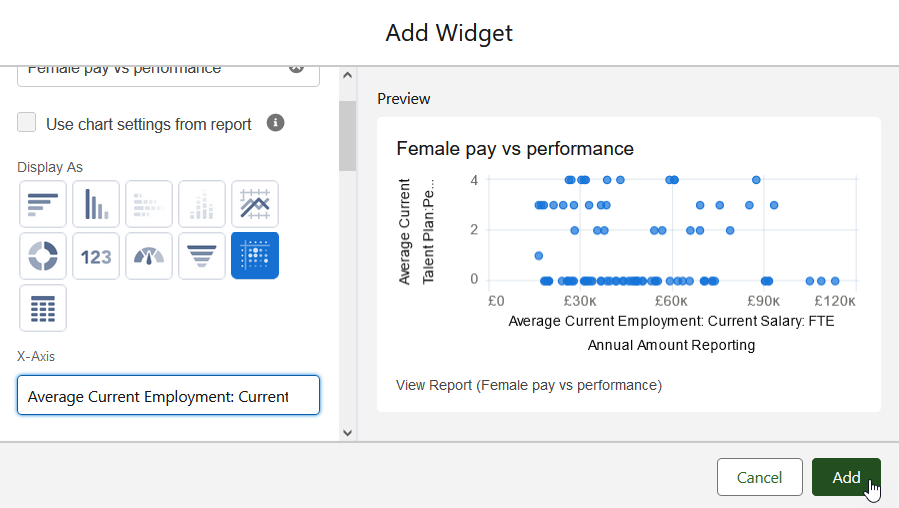Viewport: 899px width, 508px height.
Task: Click the info icon beside chart settings
Action: pyautogui.click(x=276, y=123)
